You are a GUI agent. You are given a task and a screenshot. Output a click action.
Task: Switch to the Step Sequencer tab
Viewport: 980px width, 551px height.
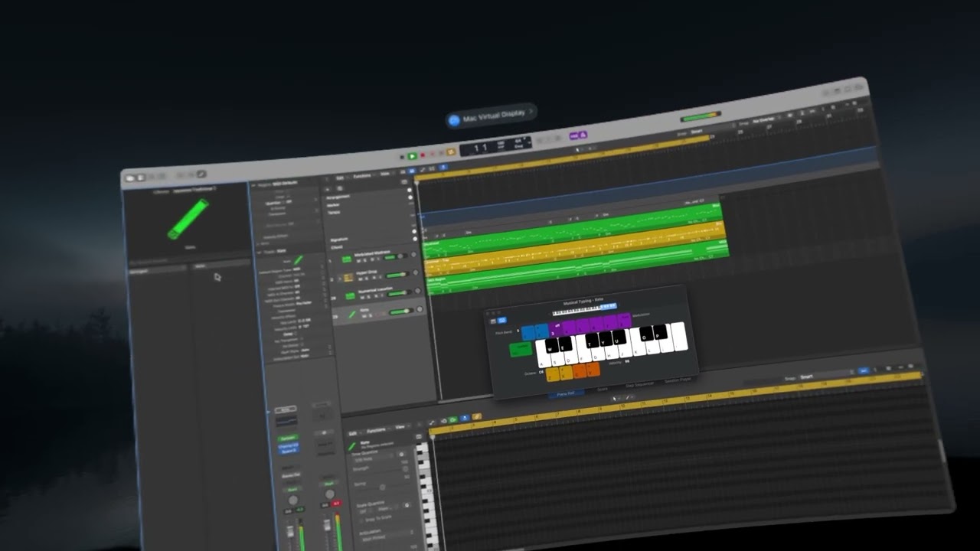coord(640,384)
